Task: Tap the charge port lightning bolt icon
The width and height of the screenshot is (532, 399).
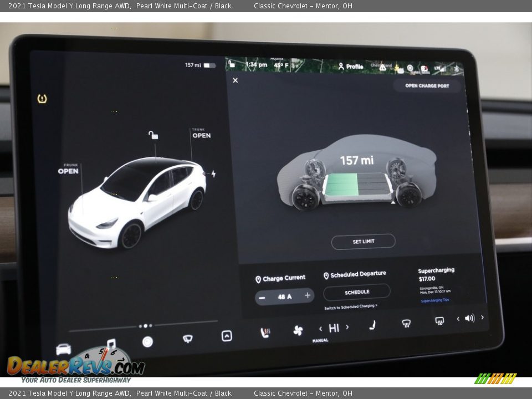Action: (x=213, y=173)
